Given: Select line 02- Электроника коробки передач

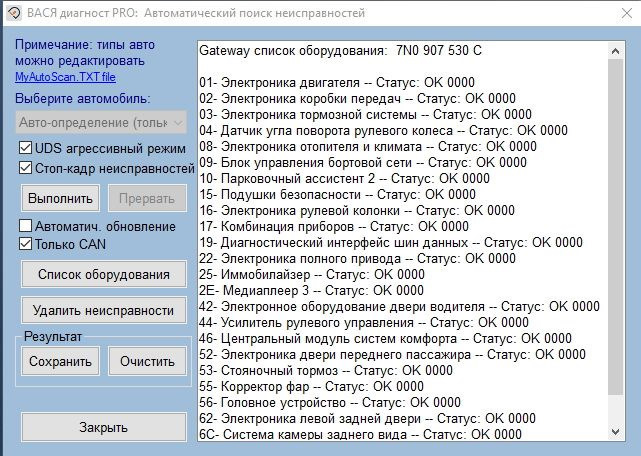Looking at the screenshot, I should pos(357,99).
